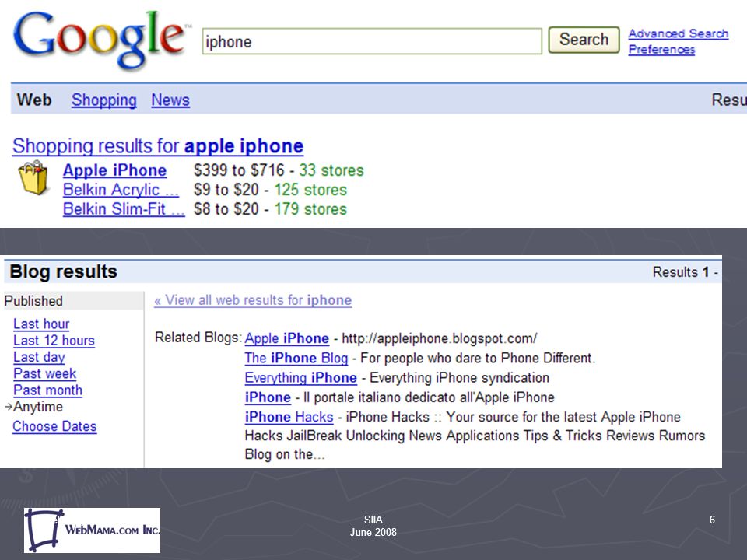Open the Belkin Slim-Fit shopping result
747x560 pixels.
(x=124, y=209)
